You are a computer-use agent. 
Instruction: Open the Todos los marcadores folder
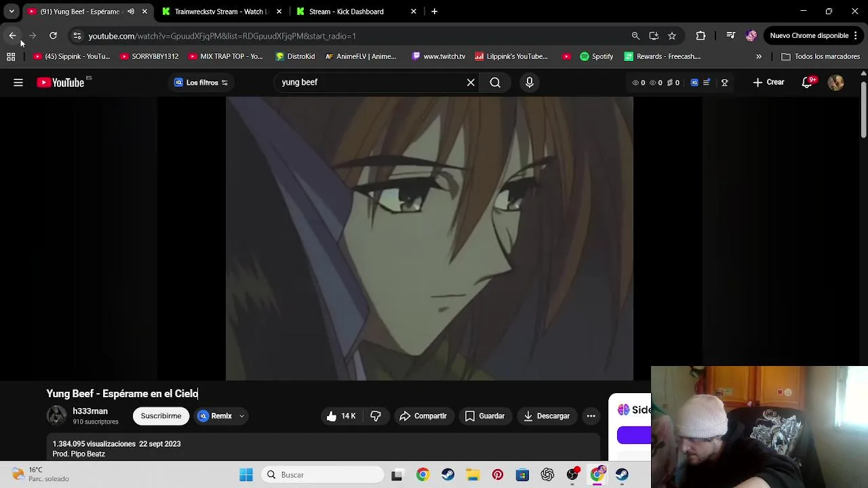821,57
